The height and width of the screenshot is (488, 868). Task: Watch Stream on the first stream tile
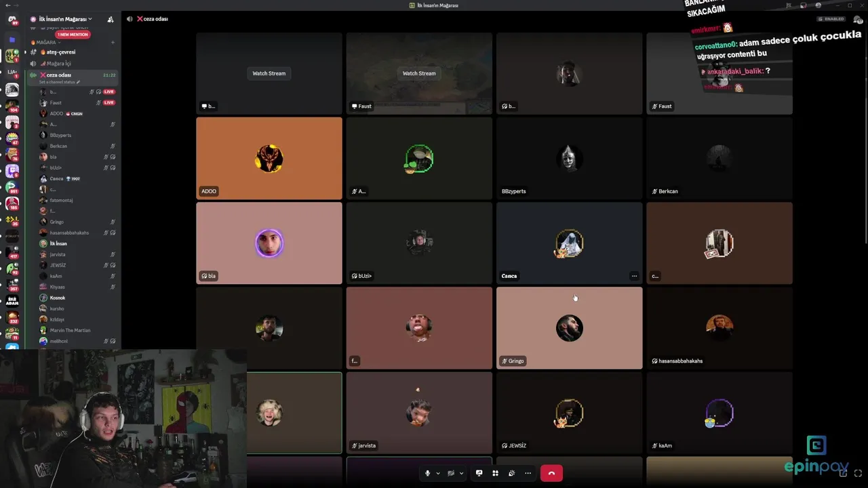(269, 73)
